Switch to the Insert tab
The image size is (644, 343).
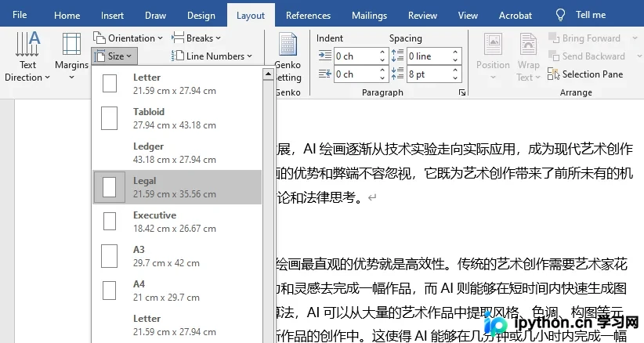(112, 16)
